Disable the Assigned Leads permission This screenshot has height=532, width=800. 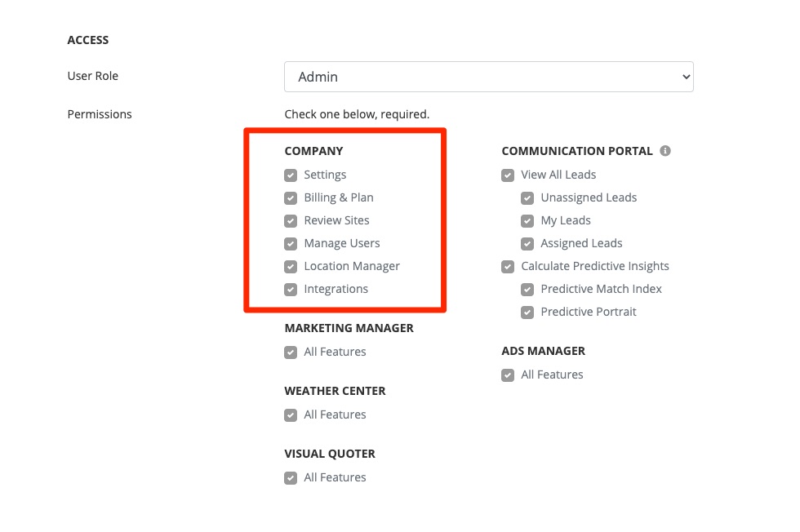coord(527,244)
